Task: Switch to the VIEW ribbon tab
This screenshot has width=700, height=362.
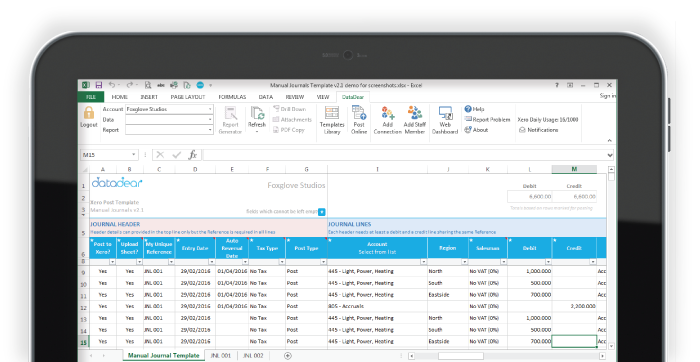Action: pos(323,97)
